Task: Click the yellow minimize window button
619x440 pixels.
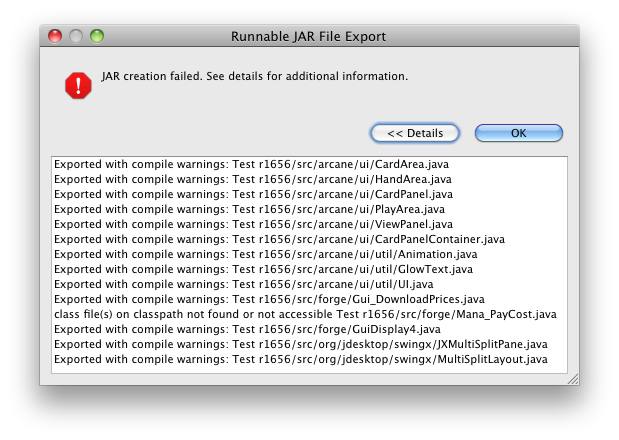Action: 76,37
